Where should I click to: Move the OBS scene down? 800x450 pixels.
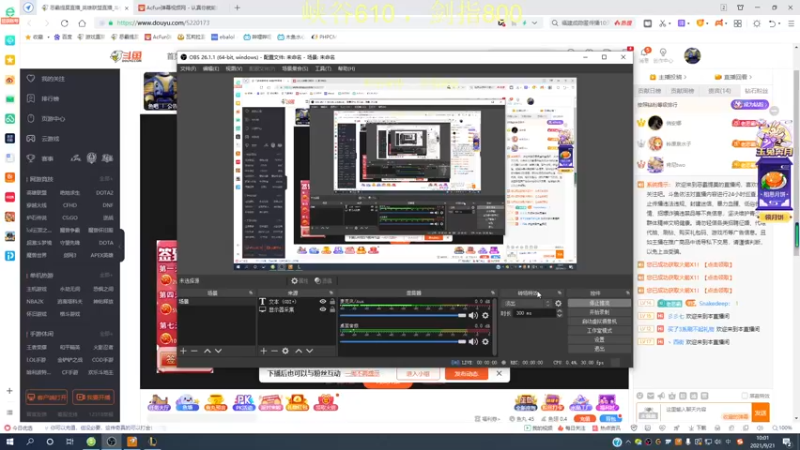pyautogui.click(x=218, y=351)
